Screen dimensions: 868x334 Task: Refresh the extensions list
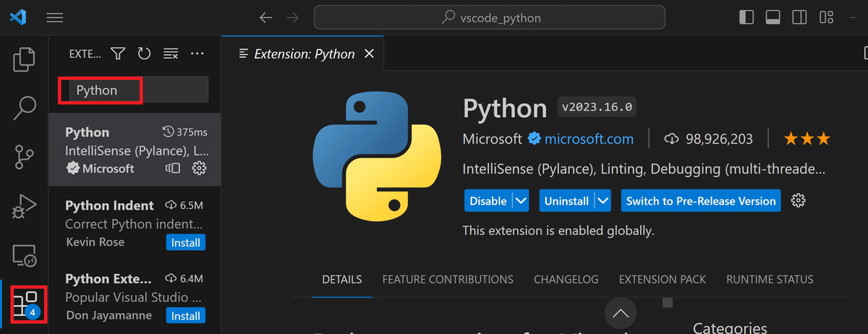click(x=144, y=53)
